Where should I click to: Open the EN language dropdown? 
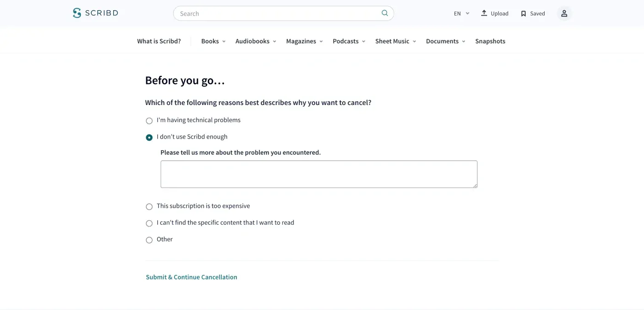click(461, 13)
